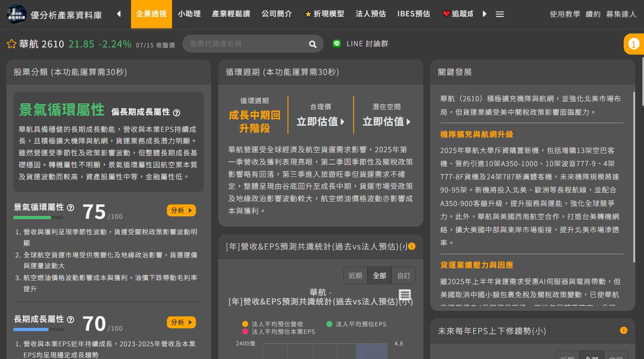Open help icon beside 長期成長屬性 score
The height and width of the screenshot is (359, 644).
click(70, 320)
